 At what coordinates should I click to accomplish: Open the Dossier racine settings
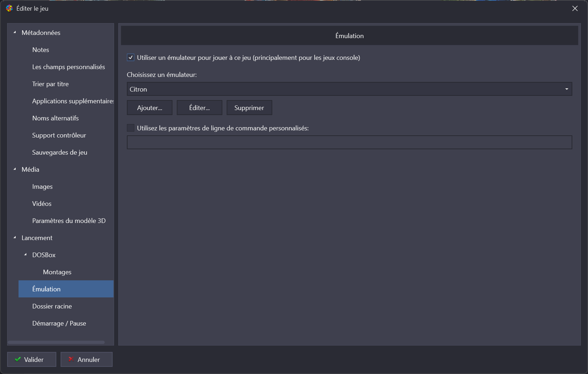pos(52,306)
